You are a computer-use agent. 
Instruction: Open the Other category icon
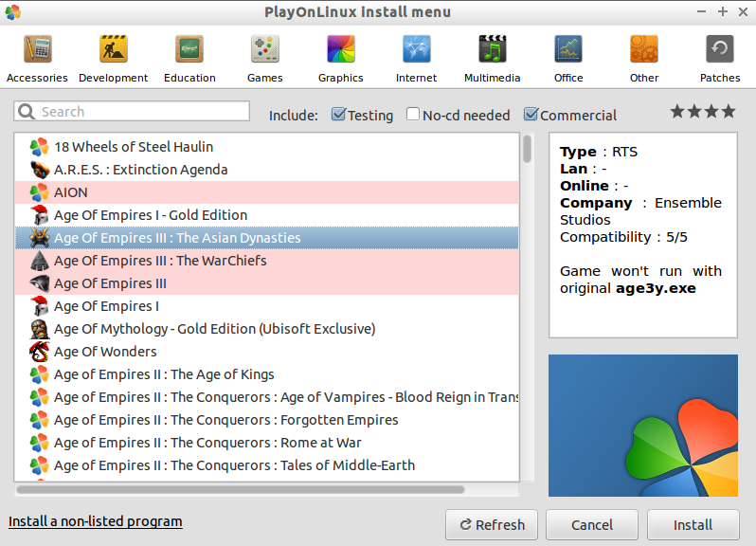644,49
